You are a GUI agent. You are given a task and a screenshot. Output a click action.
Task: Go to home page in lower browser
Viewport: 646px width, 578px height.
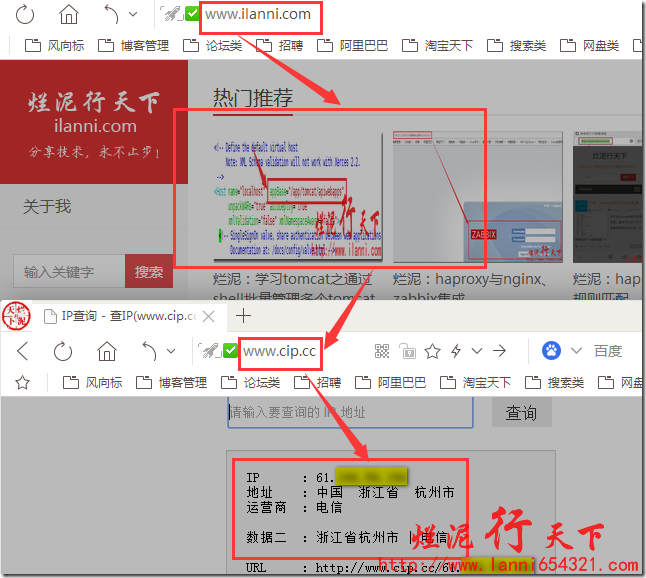(107, 351)
